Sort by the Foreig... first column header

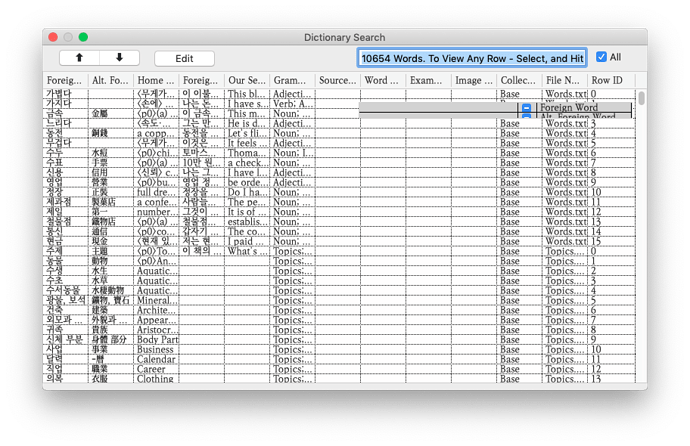click(64, 80)
